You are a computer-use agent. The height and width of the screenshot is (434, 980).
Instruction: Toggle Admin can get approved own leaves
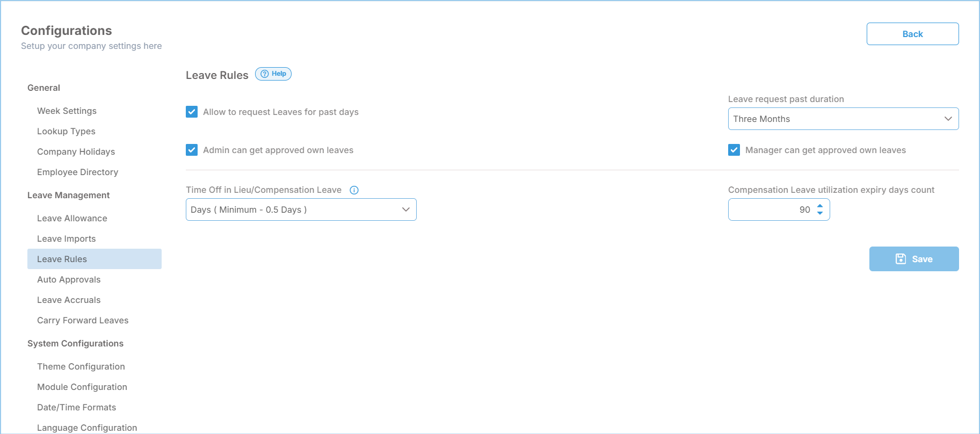tap(192, 150)
